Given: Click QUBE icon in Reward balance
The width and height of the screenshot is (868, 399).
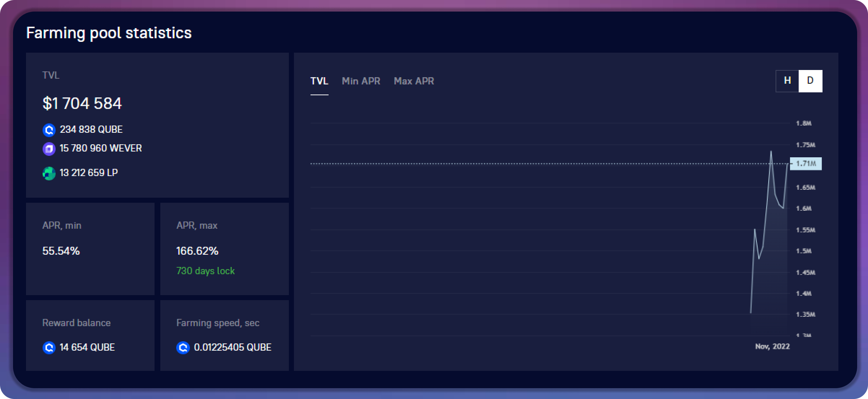Looking at the screenshot, I should click(49, 348).
